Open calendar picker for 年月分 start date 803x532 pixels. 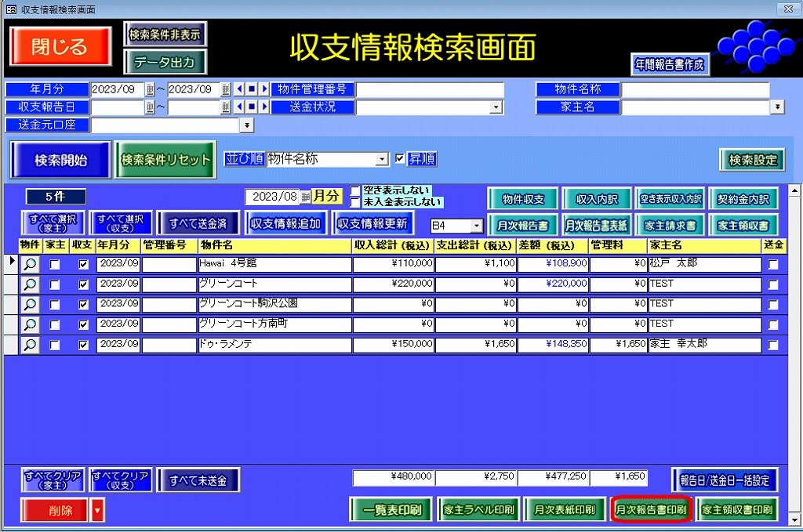(x=150, y=89)
